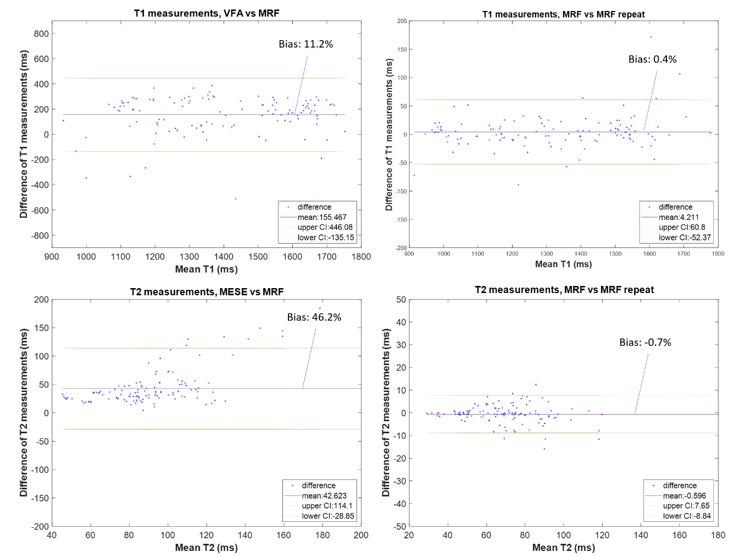Click the 'Bias: 11.2%' annotation label
This screenshot has height=557, width=756.
pyautogui.click(x=305, y=45)
